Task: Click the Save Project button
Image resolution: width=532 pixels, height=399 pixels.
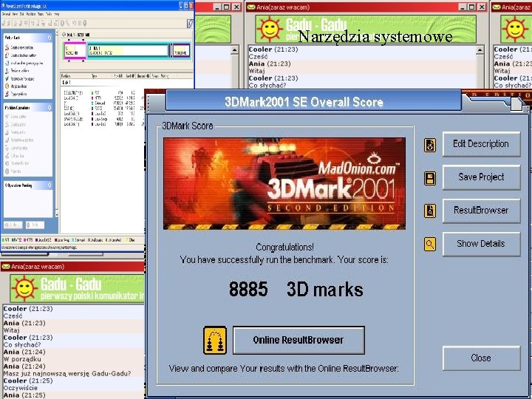Action: point(481,177)
